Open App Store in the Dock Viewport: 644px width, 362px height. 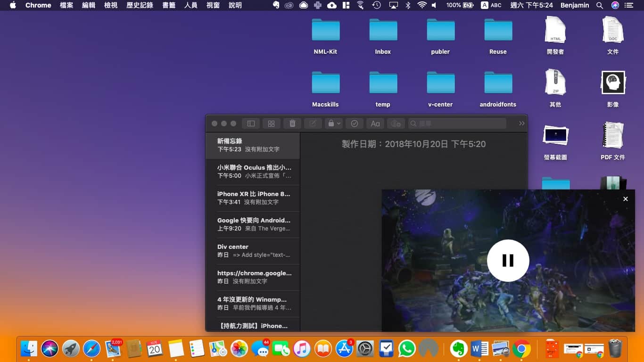[344, 349]
